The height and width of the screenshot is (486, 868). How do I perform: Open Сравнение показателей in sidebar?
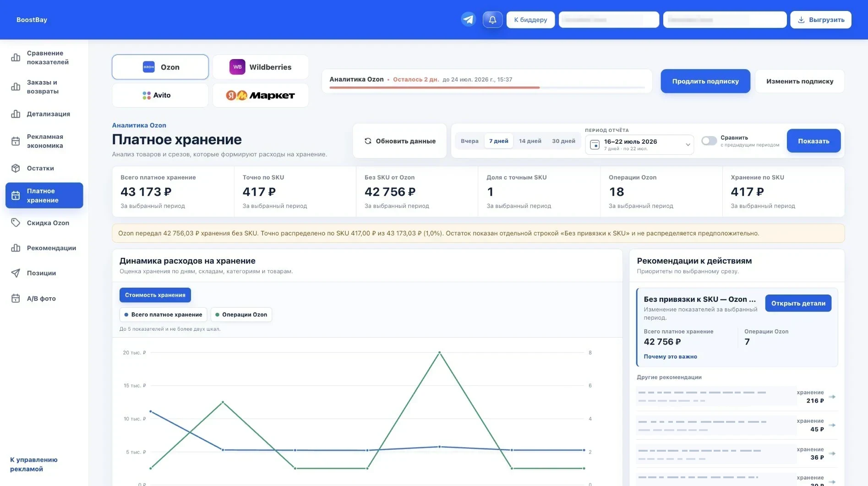click(44, 58)
